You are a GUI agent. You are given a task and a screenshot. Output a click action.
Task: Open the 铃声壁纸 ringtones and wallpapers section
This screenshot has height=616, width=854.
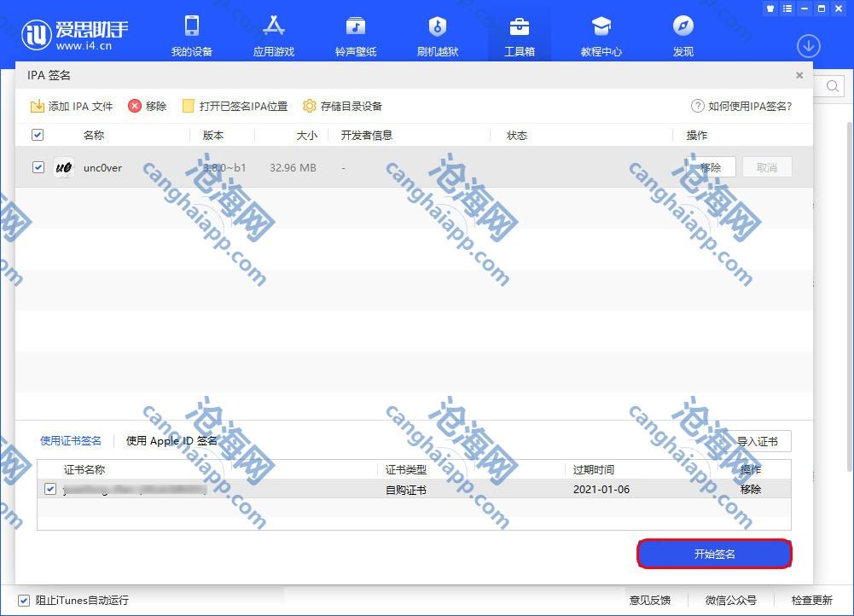click(x=355, y=36)
